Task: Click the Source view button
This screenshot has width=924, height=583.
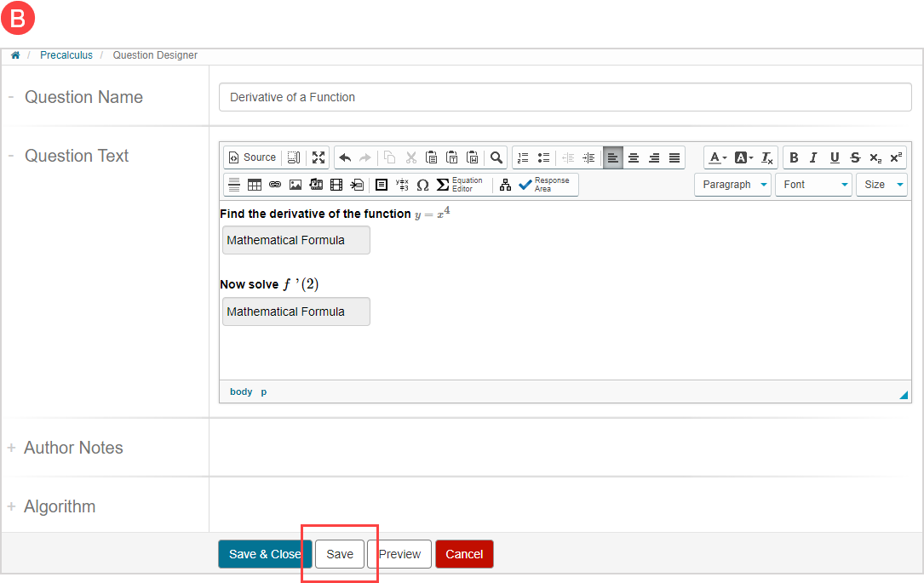Action: pos(252,157)
